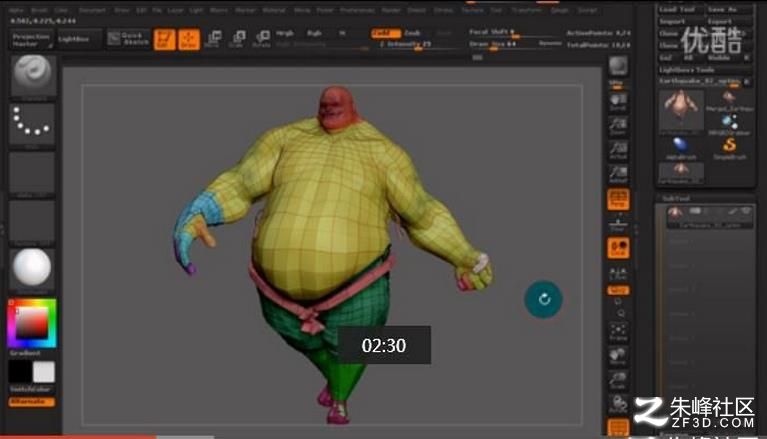Click the Projection Master button
This screenshot has width=767, height=439.
pos(31,40)
